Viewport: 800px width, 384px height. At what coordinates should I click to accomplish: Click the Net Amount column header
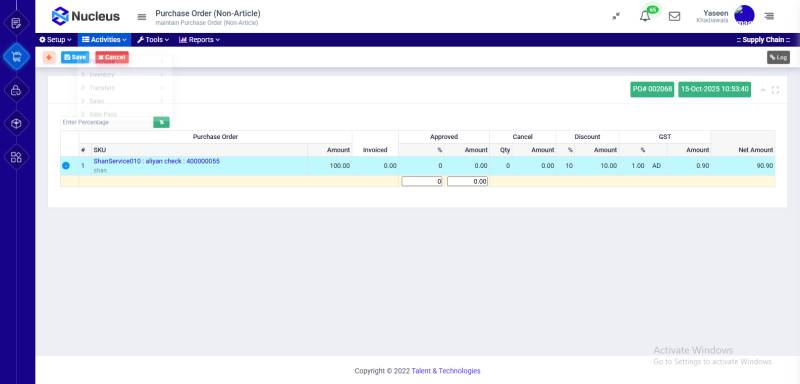[x=743, y=150]
